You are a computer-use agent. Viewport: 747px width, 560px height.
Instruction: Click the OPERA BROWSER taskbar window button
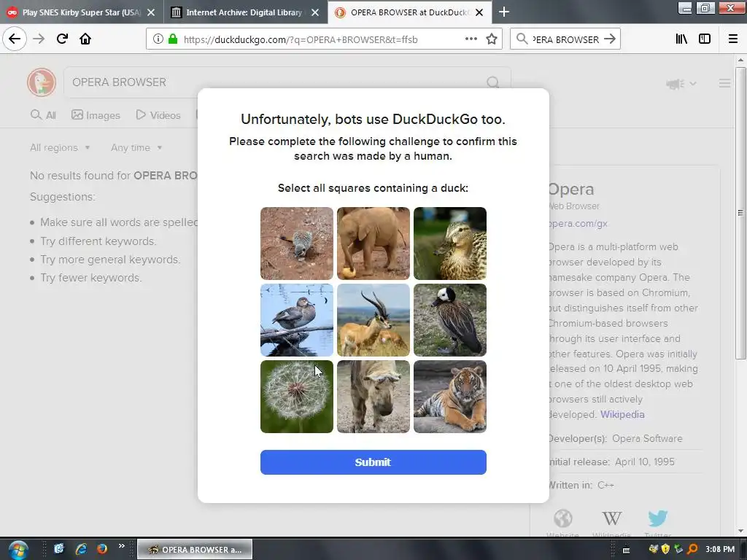click(x=195, y=550)
